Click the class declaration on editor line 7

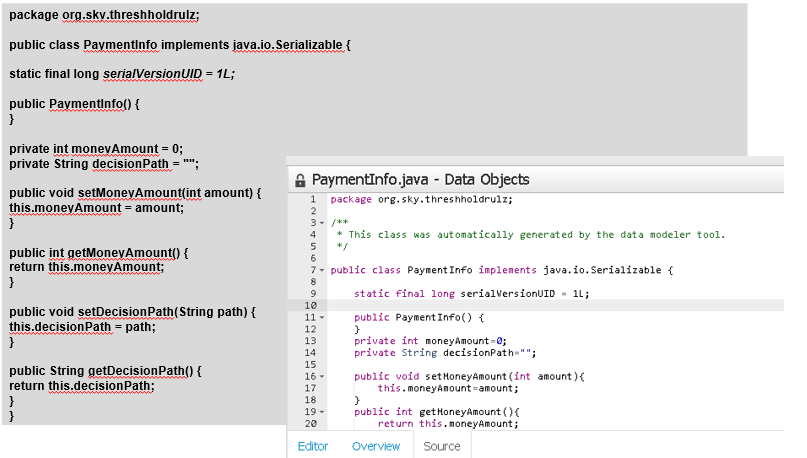click(502, 270)
